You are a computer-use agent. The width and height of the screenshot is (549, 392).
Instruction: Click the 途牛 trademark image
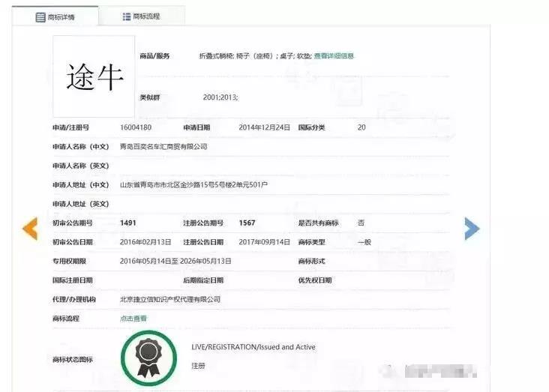click(x=94, y=76)
